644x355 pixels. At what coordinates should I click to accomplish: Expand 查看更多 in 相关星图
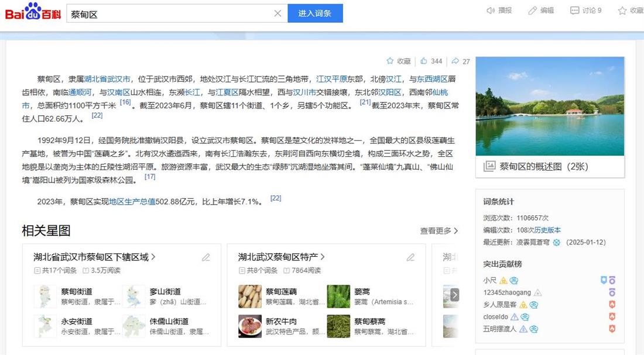(x=439, y=231)
